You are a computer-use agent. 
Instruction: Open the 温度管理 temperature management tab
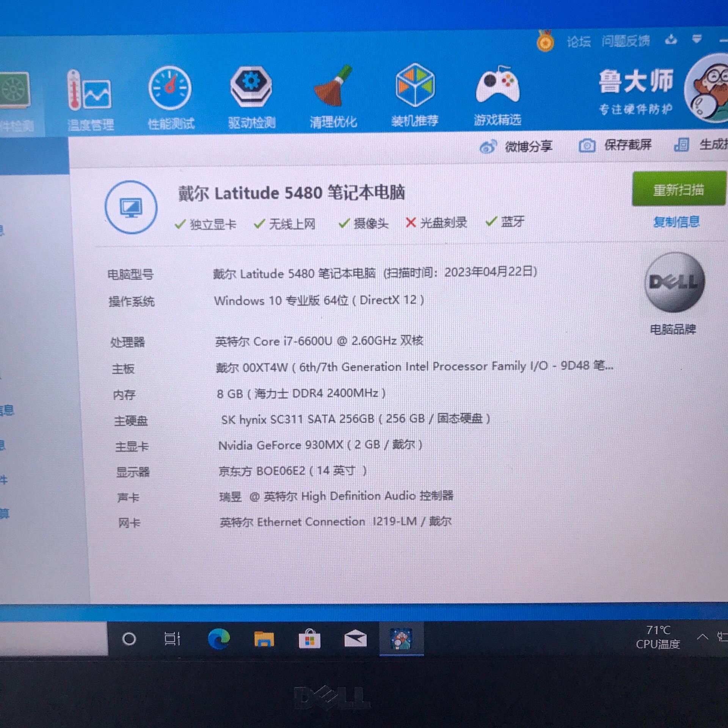tap(90, 100)
